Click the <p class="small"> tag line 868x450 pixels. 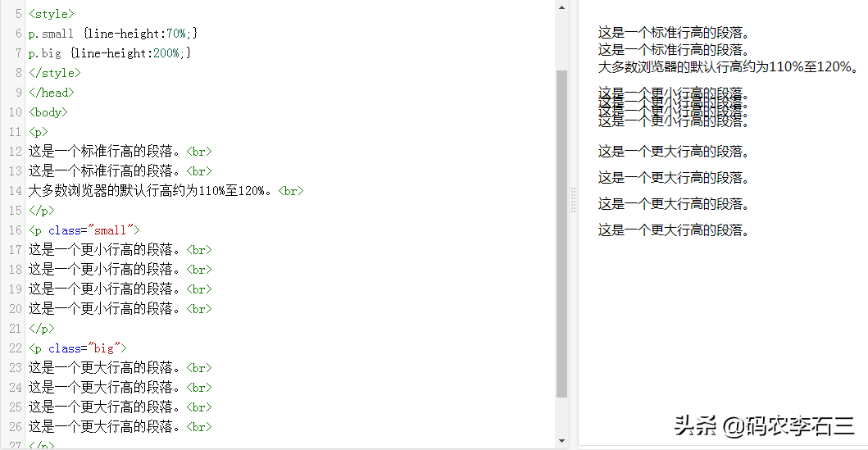point(84,230)
